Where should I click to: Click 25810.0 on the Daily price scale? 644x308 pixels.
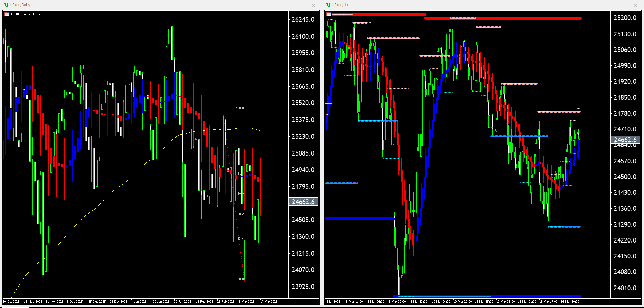coord(303,70)
